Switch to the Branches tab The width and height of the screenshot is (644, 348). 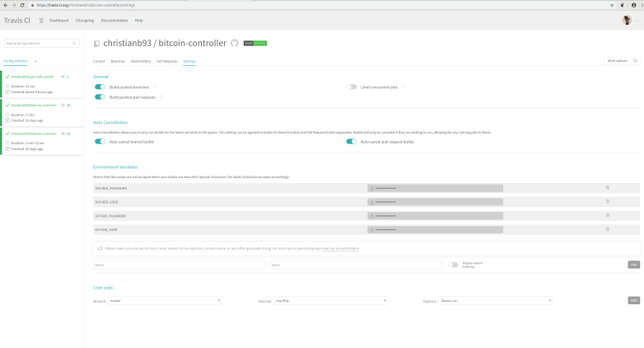(118, 61)
